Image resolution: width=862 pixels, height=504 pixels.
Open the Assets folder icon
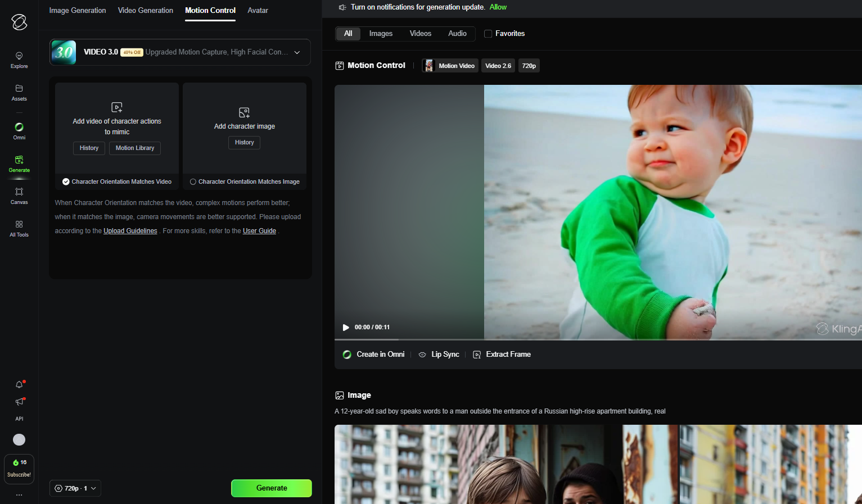19,92
